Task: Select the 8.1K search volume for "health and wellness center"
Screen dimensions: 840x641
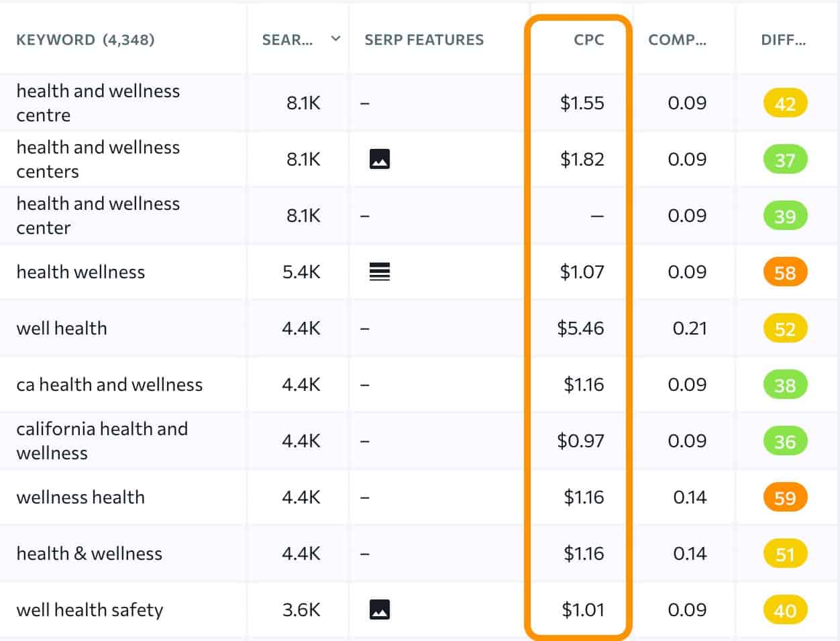Action: (303, 215)
